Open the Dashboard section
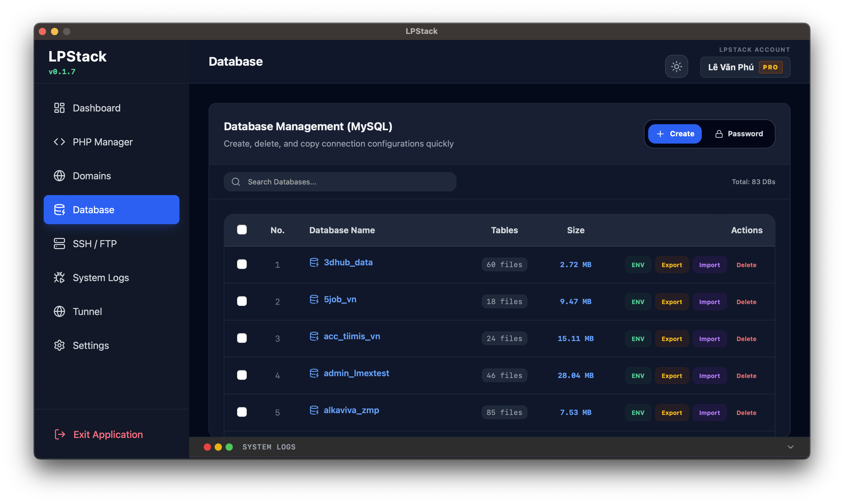This screenshot has height=504, width=844. [96, 108]
